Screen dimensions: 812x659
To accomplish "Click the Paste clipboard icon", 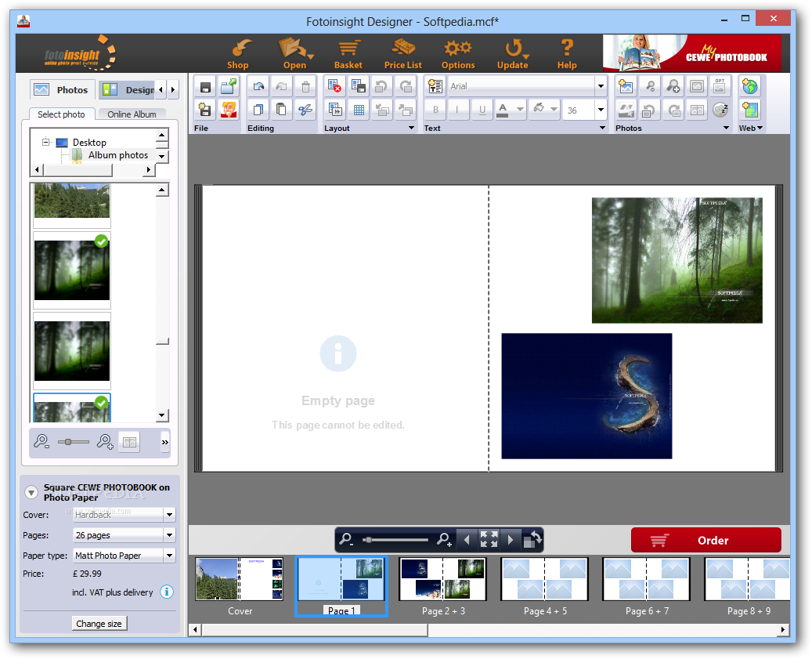I will tap(281, 110).
